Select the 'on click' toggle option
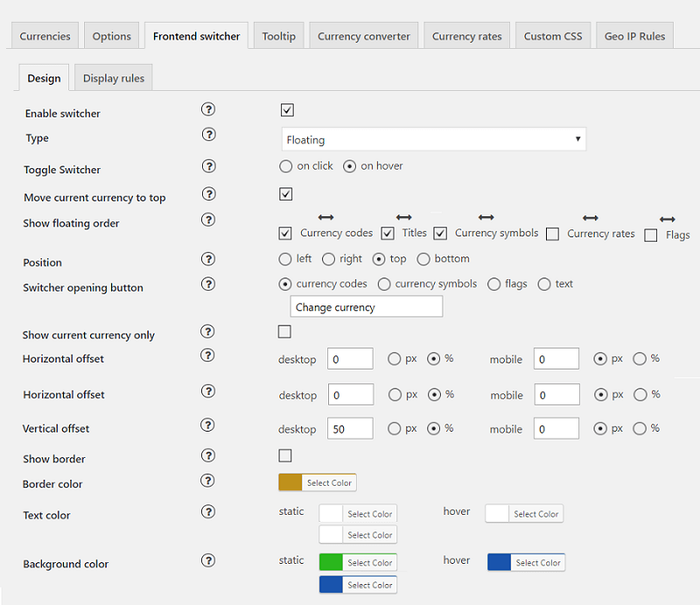The height and width of the screenshot is (605, 700). pos(285,166)
